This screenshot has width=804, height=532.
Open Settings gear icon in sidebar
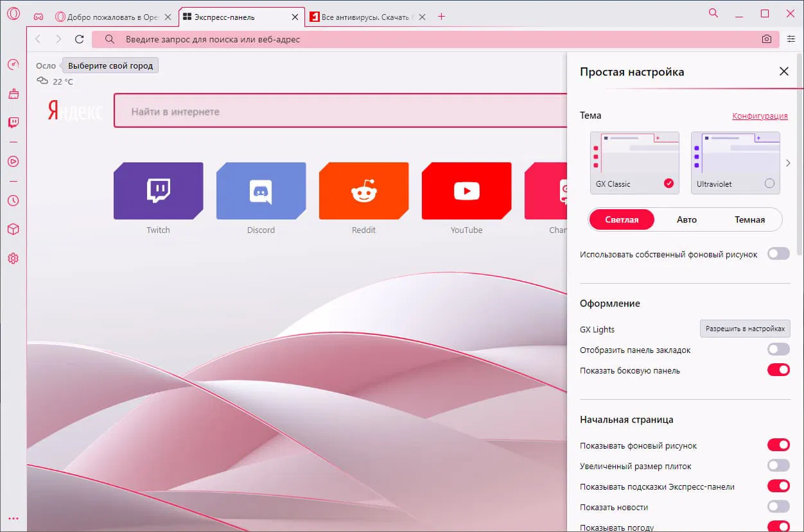click(x=13, y=258)
